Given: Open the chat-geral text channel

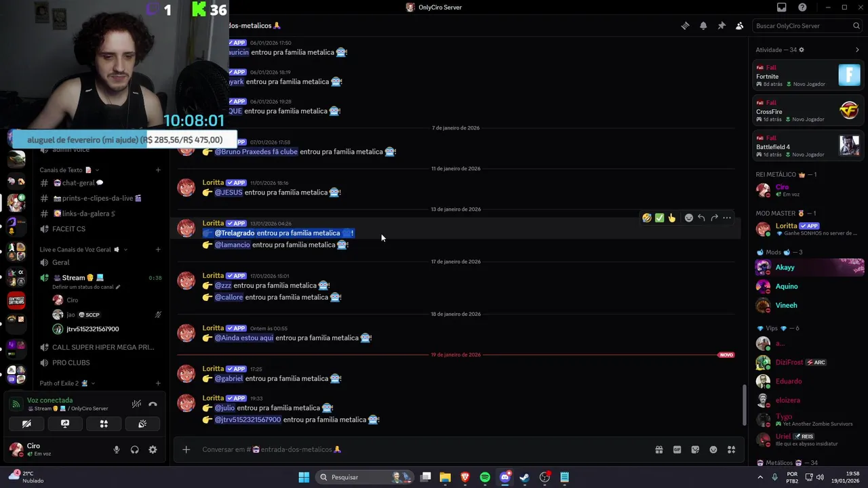Looking at the screenshot, I should click(100, 183).
